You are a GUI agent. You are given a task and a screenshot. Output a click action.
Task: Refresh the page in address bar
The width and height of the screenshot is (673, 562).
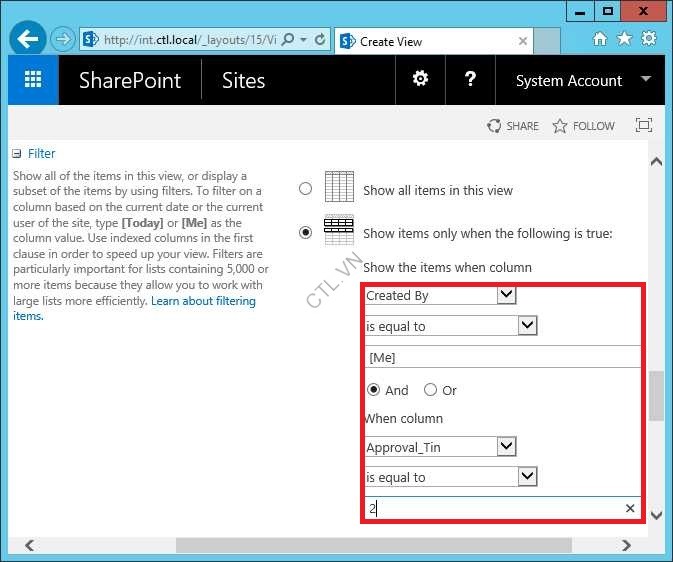320,40
